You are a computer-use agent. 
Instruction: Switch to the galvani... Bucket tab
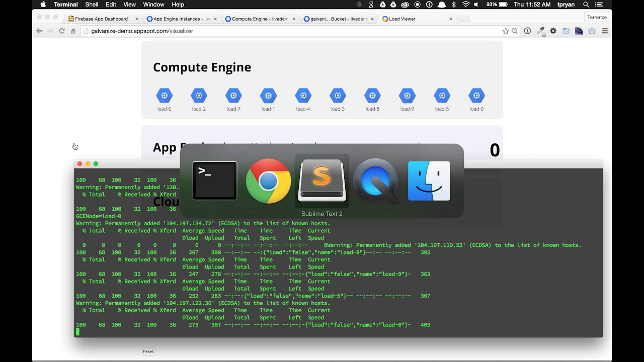point(338,19)
